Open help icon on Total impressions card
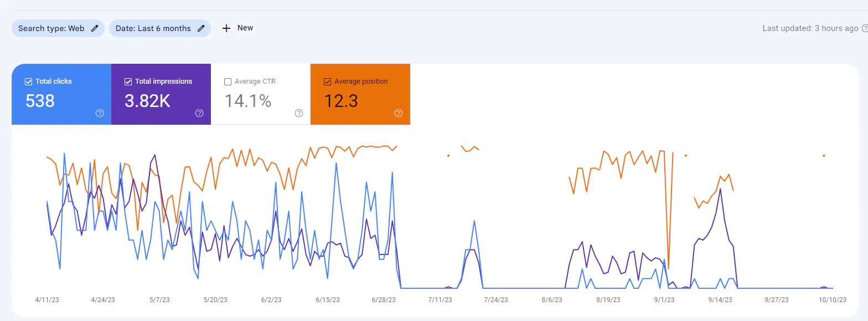 click(199, 113)
